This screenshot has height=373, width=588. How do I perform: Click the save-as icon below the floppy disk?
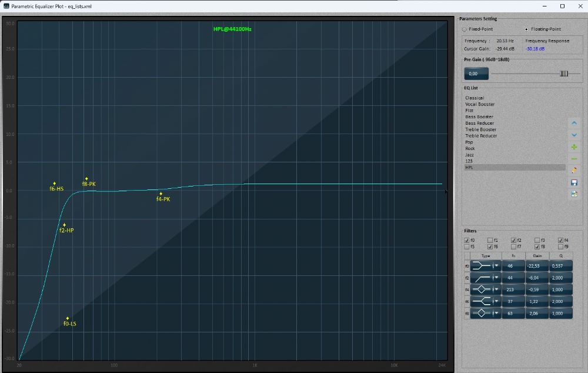point(574,194)
